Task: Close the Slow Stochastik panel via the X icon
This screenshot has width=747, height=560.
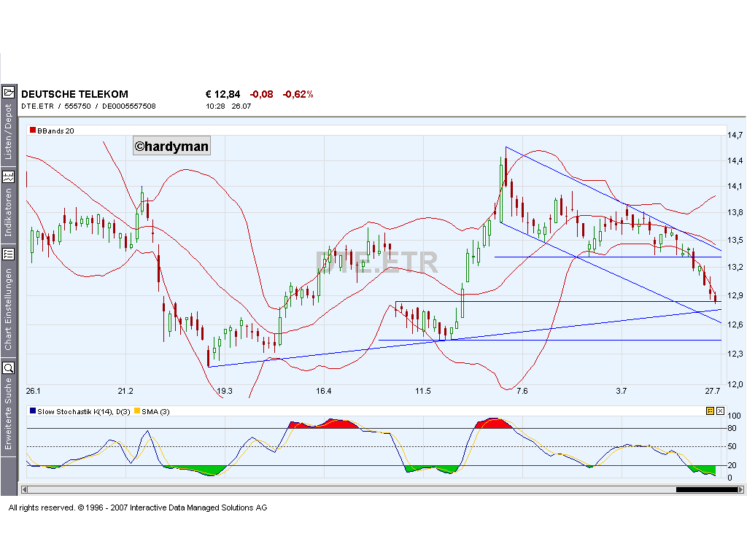Action: [x=720, y=411]
